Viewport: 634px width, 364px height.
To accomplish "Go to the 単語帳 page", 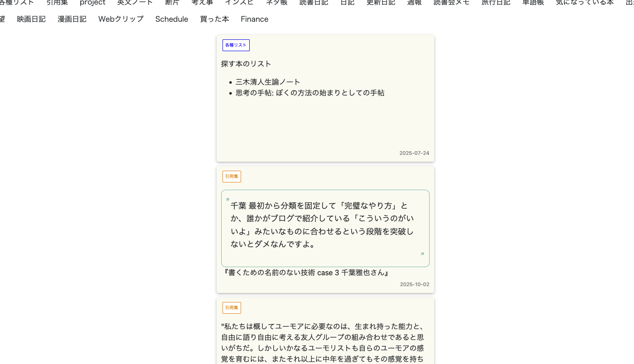I will [x=532, y=3].
